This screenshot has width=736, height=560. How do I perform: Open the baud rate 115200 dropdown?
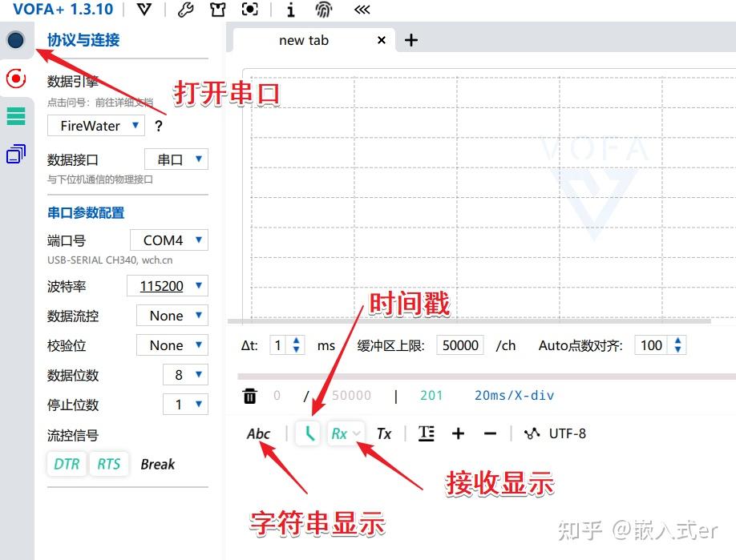[167, 285]
